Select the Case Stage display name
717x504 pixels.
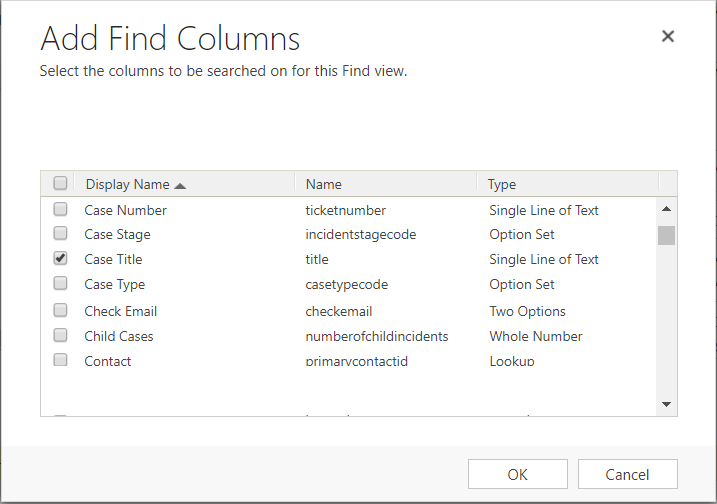[118, 235]
